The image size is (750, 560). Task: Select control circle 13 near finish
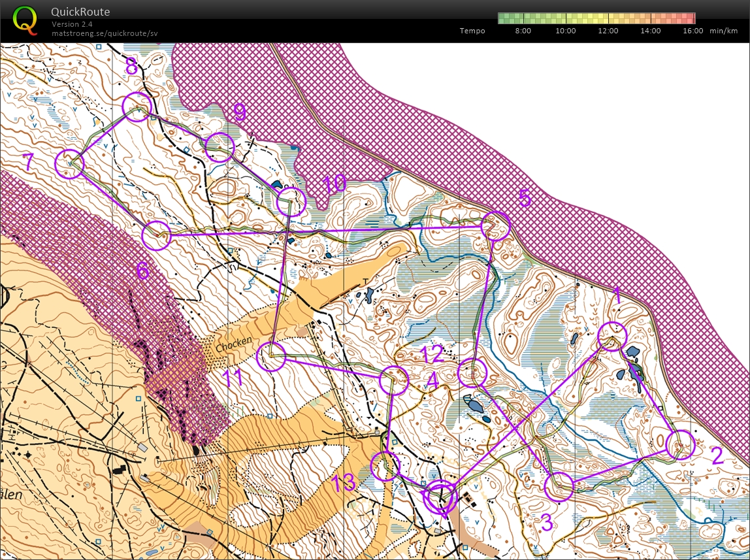click(x=385, y=466)
